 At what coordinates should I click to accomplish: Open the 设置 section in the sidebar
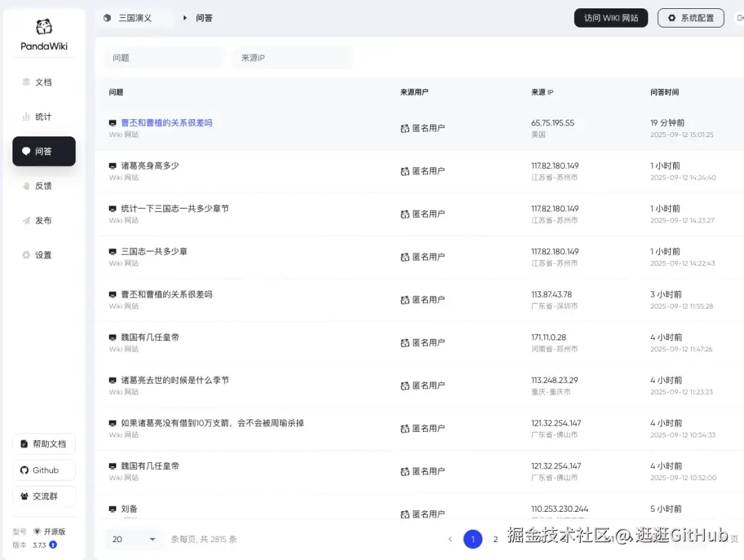tap(43, 255)
